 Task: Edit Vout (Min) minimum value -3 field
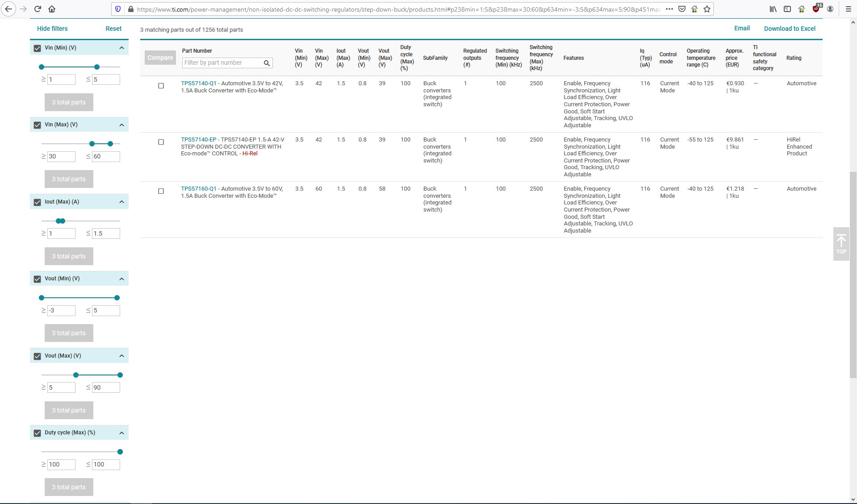point(61,311)
